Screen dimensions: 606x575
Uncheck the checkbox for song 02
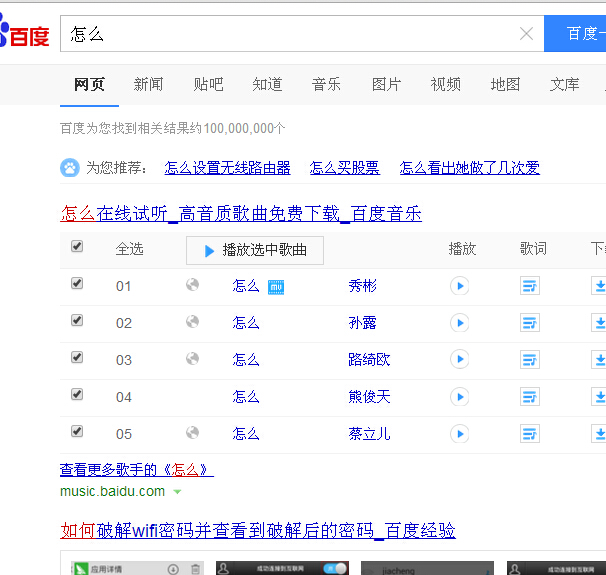pos(77,320)
